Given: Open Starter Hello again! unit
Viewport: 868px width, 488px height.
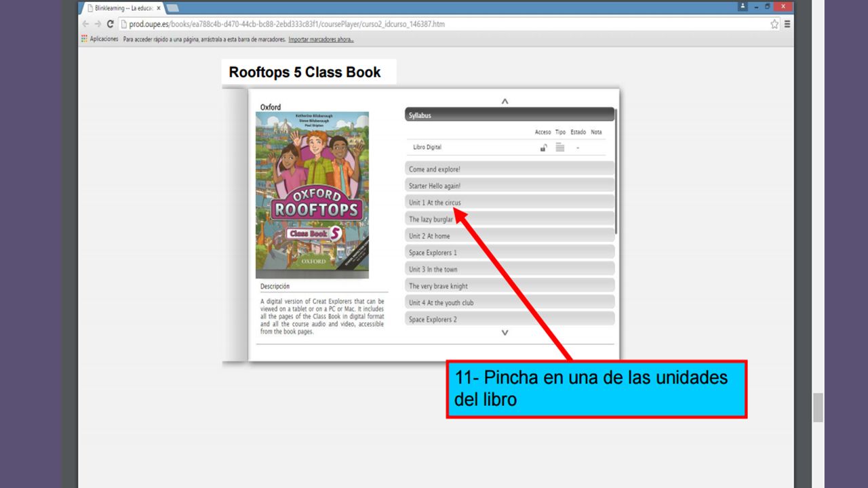Looking at the screenshot, I should point(509,186).
